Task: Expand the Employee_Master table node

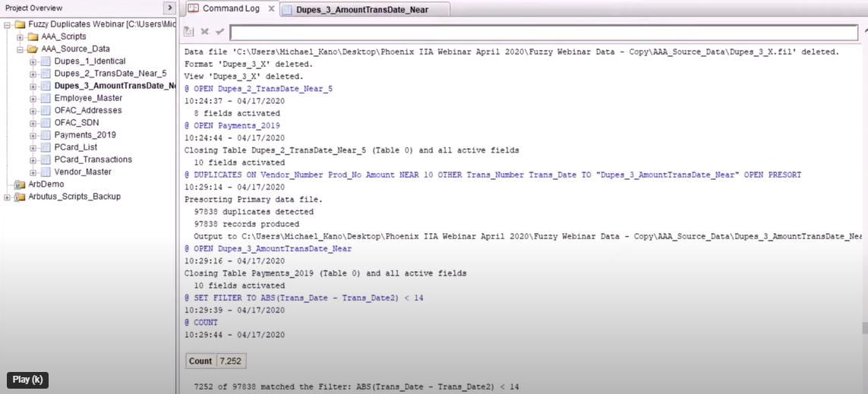Action: pyautogui.click(x=33, y=99)
